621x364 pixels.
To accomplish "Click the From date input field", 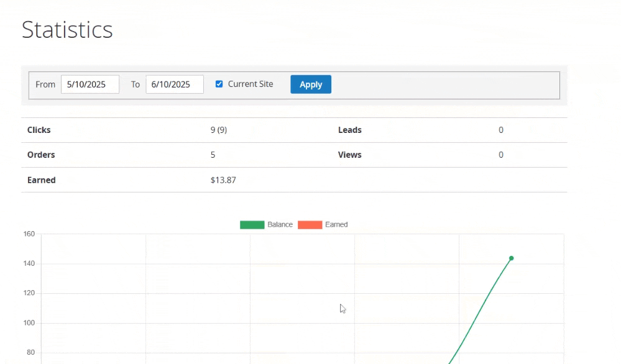I will 90,84.
